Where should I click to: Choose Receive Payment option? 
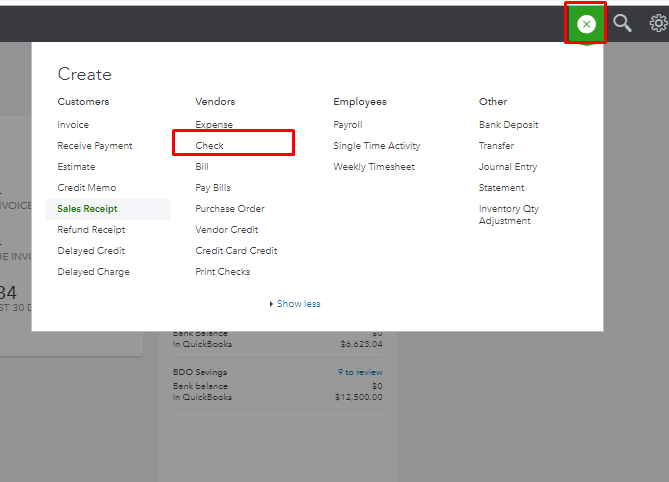coord(95,146)
